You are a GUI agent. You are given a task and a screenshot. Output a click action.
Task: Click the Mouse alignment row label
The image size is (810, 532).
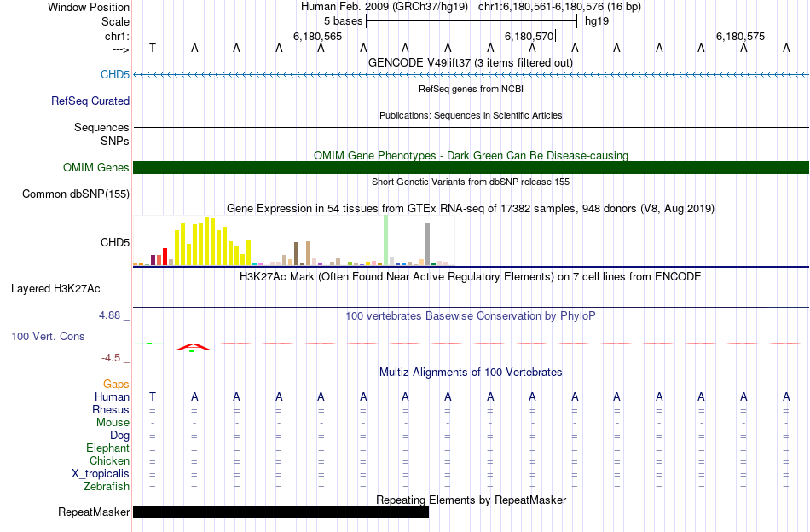coord(113,423)
